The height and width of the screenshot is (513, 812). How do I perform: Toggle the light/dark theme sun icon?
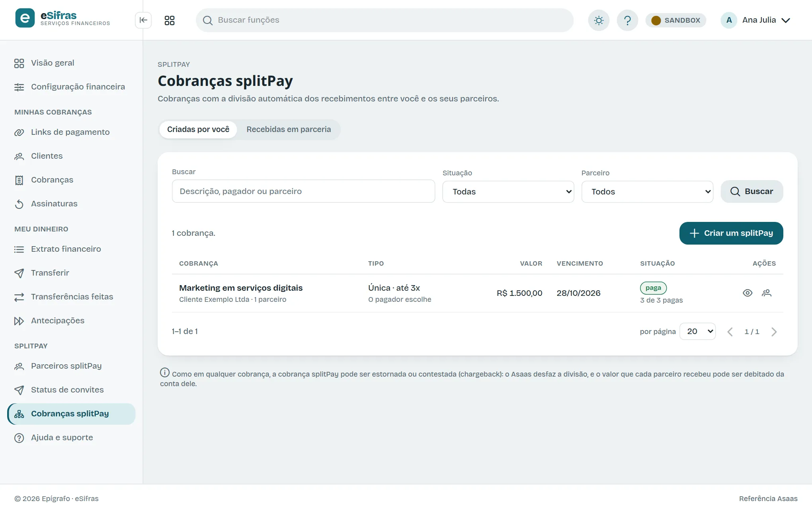599,20
